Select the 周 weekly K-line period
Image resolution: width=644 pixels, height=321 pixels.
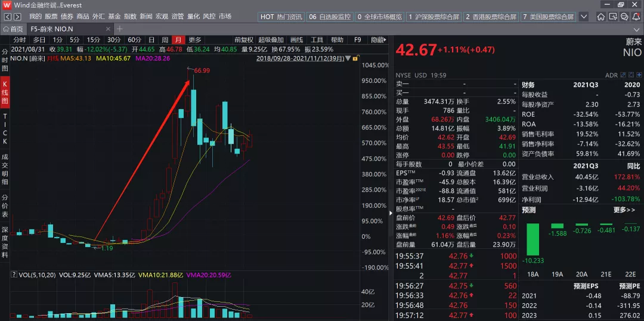click(165, 40)
